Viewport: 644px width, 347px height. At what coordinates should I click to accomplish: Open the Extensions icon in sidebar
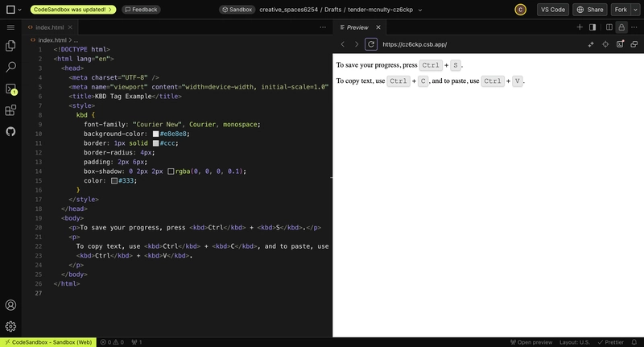point(10,110)
